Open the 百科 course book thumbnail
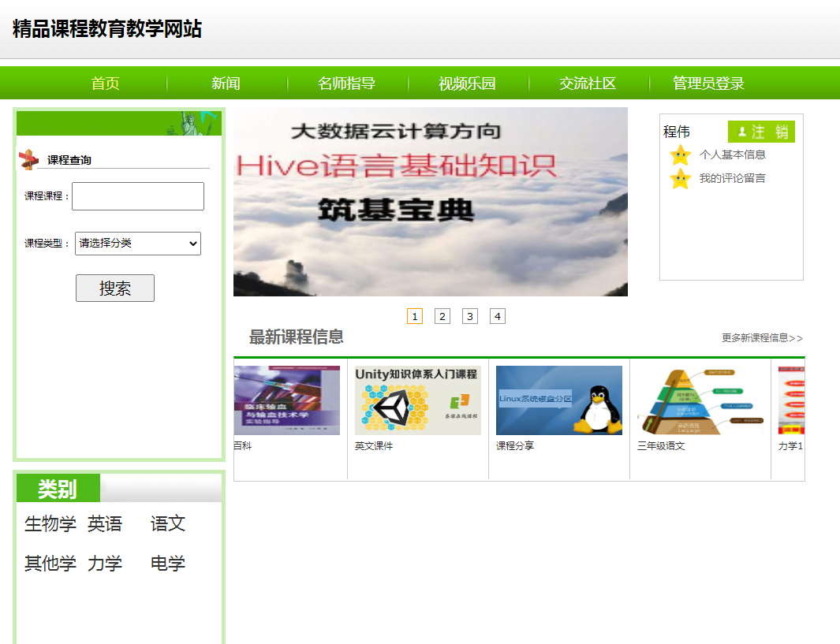 pos(287,400)
